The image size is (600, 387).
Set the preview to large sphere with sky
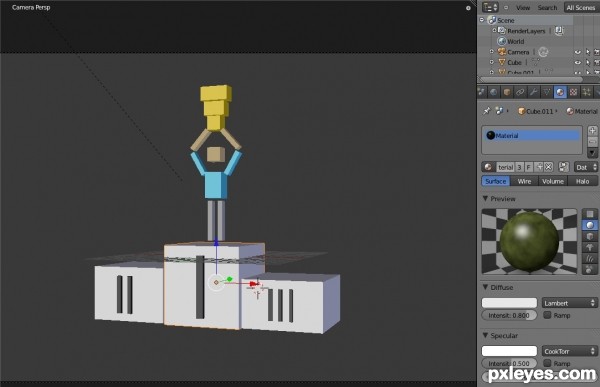tap(590, 269)
